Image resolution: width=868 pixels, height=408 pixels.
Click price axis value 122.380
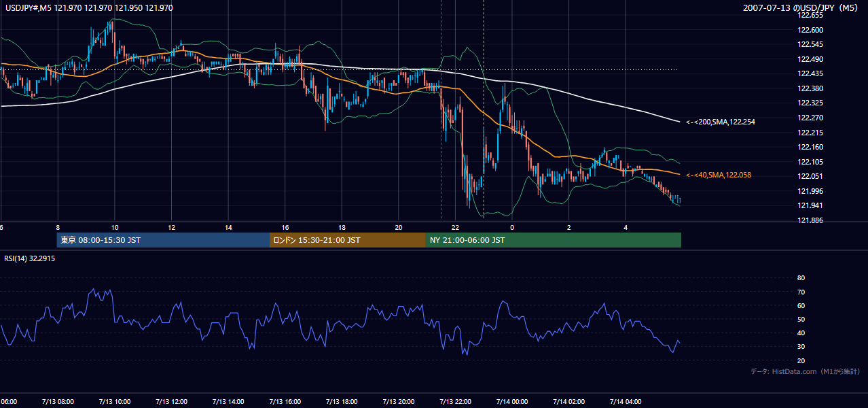[811, 88]
